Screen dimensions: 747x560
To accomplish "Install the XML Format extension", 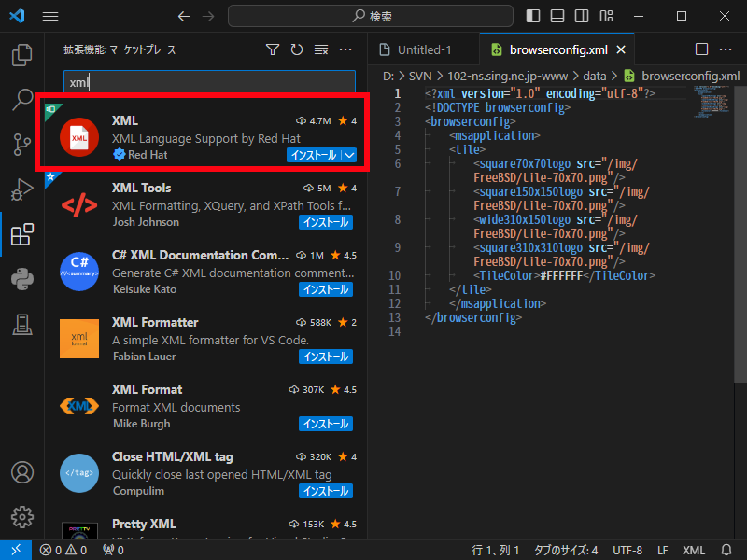I will pos(326,424).
